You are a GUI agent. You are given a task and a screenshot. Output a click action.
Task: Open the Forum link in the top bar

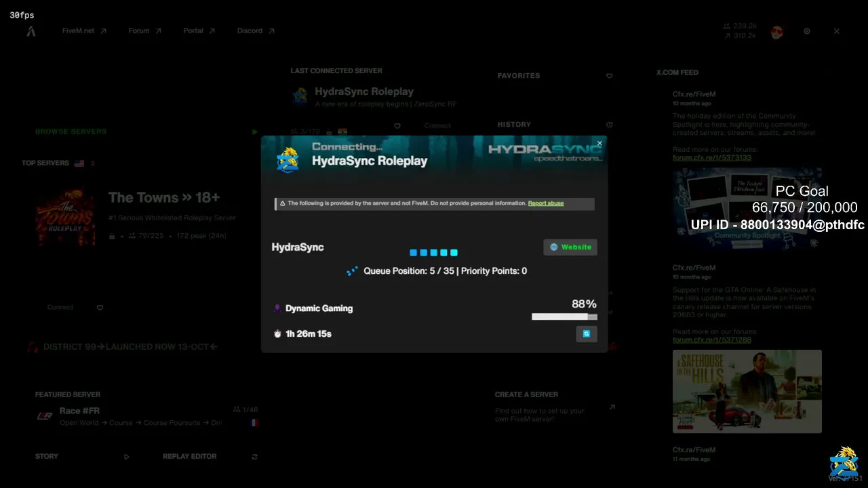click(144, 31)
